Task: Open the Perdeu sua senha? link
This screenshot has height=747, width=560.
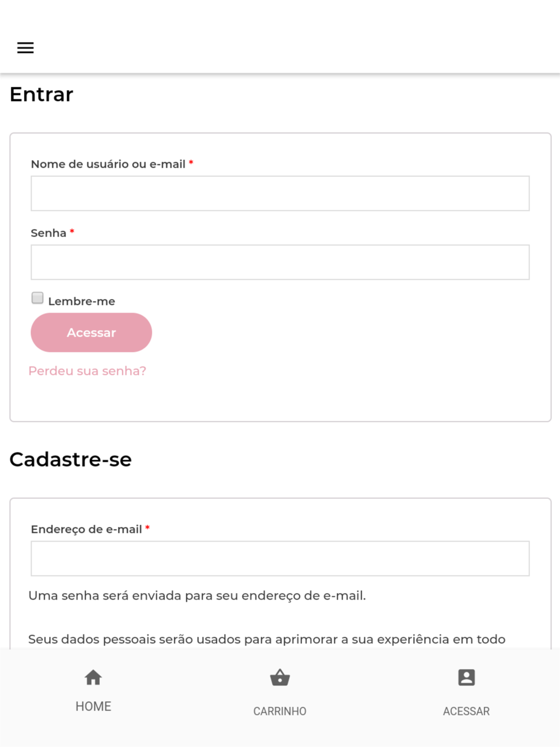Action: pyautogui.click(x=87, y=371)
